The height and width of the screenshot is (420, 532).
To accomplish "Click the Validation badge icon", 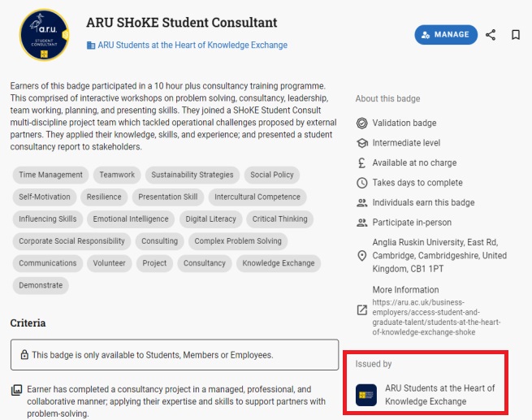I will (361, 123).
